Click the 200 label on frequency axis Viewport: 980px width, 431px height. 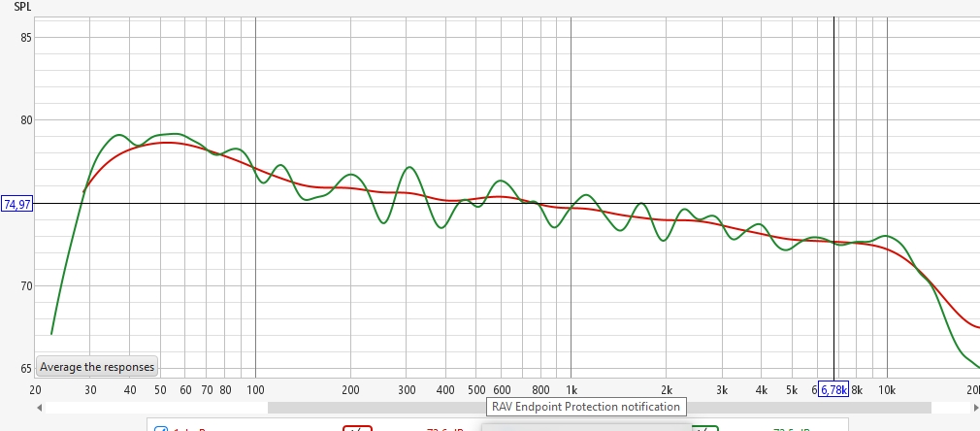tap(350, 390)
